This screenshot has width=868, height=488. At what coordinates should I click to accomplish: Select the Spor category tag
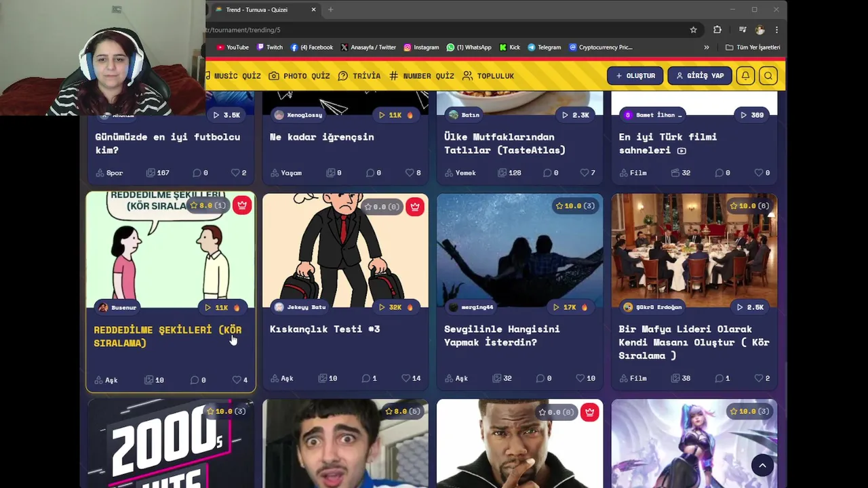(x=109, y=173)
